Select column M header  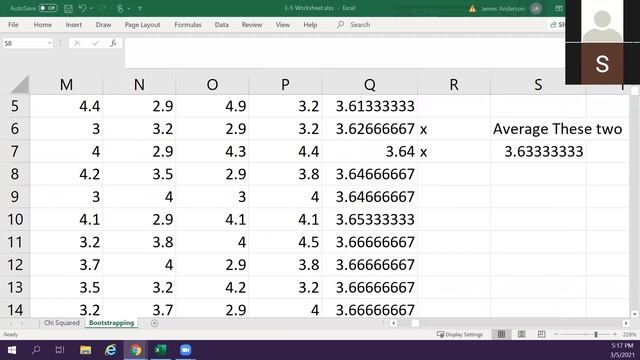click(x=66, y=84)
